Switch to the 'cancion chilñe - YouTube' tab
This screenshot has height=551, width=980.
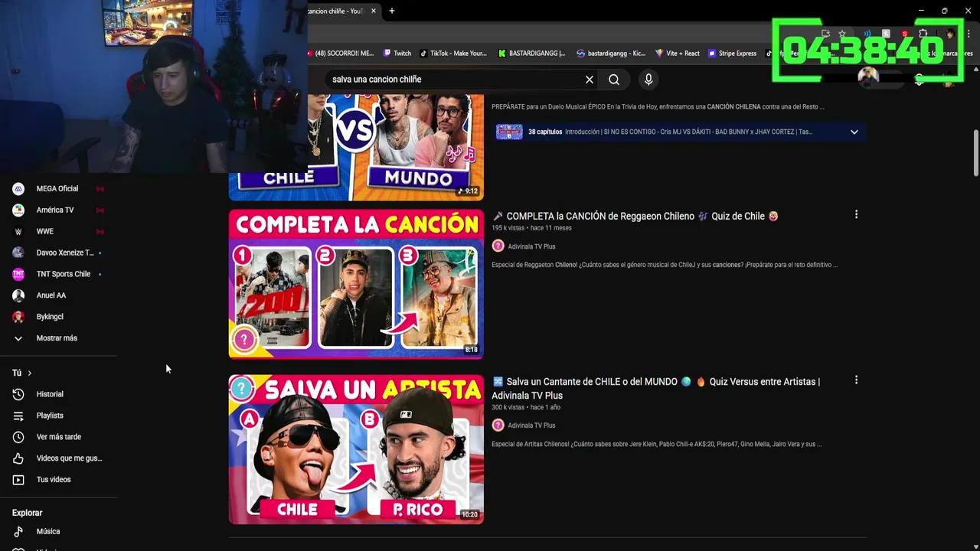(337, 11)
